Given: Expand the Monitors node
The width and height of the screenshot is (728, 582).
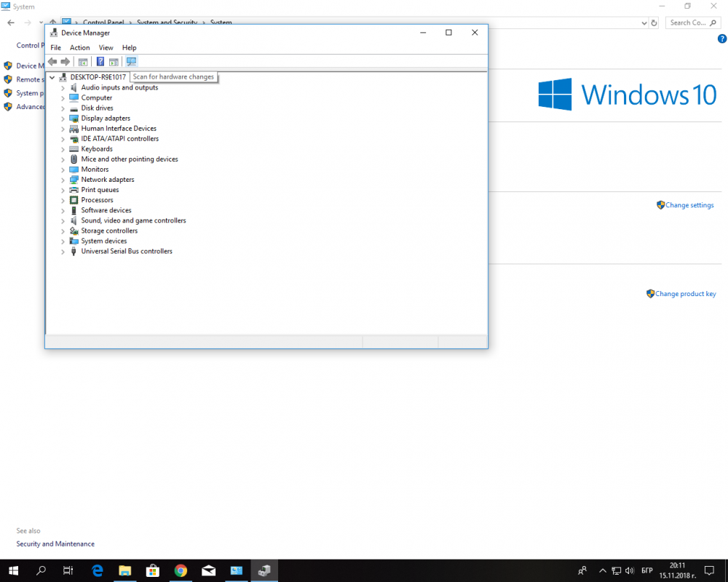Looking at the screenshot, I should (63, 170).
